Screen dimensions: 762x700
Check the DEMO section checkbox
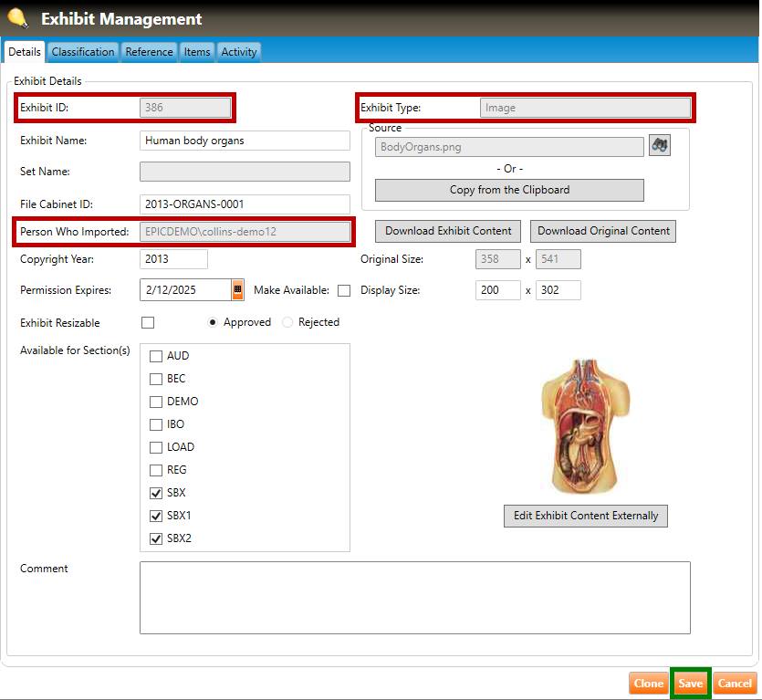click(156, 402)
